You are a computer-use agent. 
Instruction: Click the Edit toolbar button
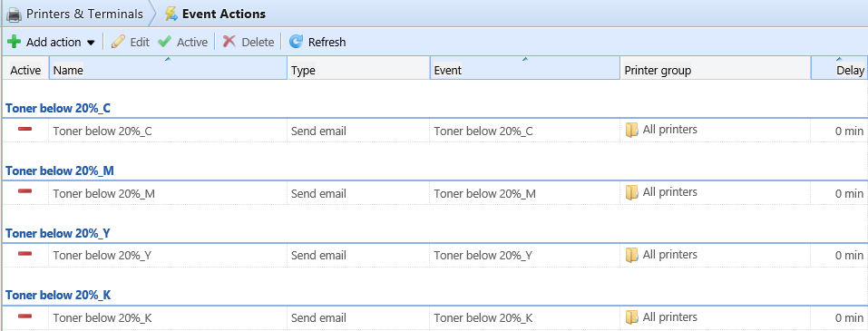(x=130, y=42)
